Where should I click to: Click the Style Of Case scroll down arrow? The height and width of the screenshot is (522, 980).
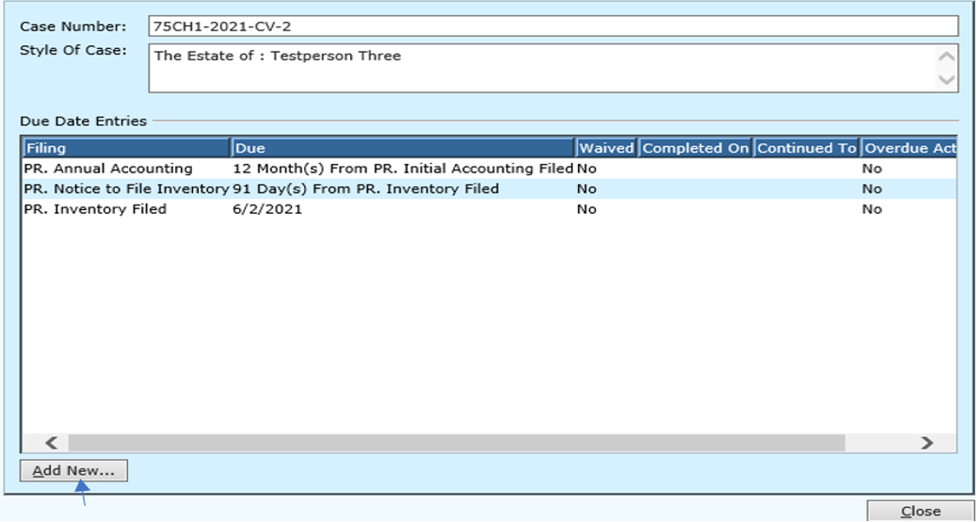[948, 80]
